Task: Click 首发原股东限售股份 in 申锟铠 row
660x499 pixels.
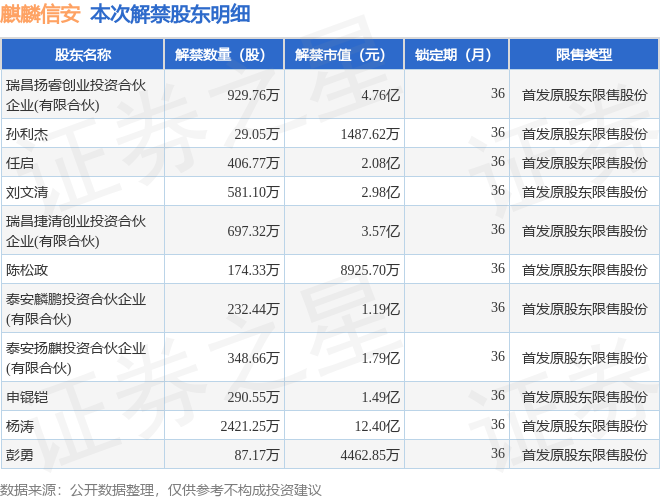Action: (x=585, y=397)
